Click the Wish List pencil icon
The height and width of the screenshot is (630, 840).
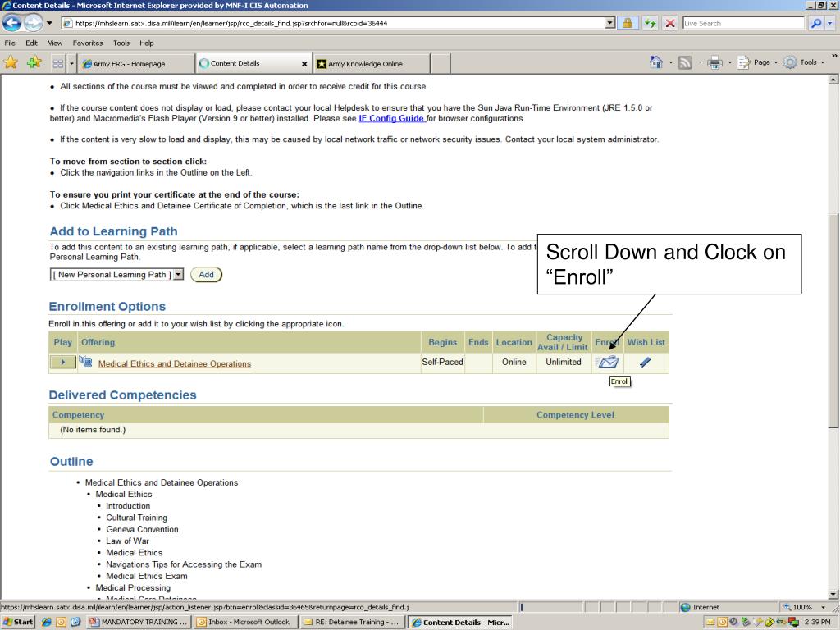[x=646, y=362]
